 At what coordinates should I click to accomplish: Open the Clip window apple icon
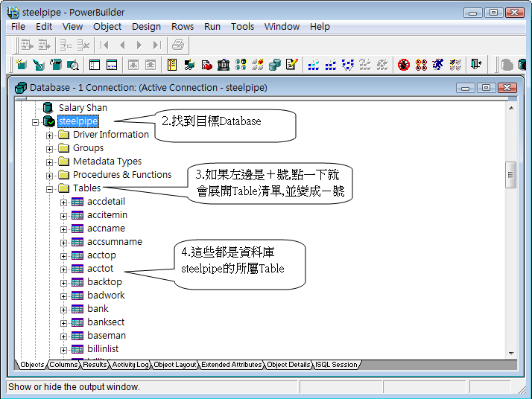(206, 65)
